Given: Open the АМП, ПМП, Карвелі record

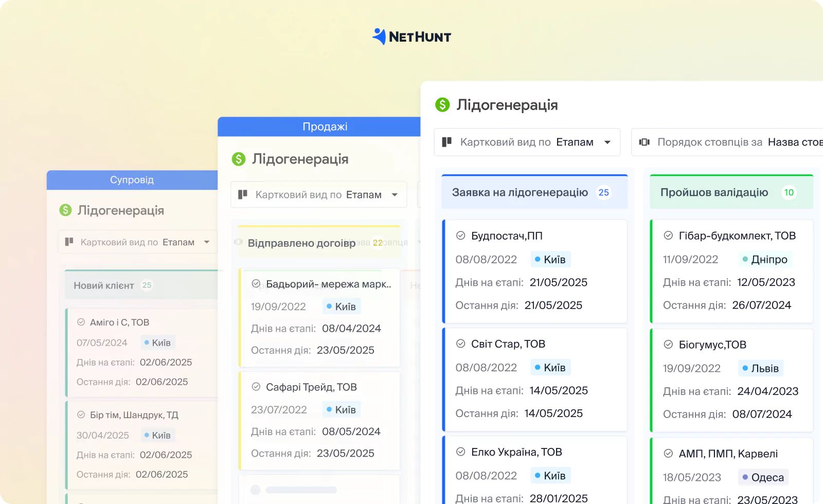Looking at the screenshot, I should tap(728, 454).
